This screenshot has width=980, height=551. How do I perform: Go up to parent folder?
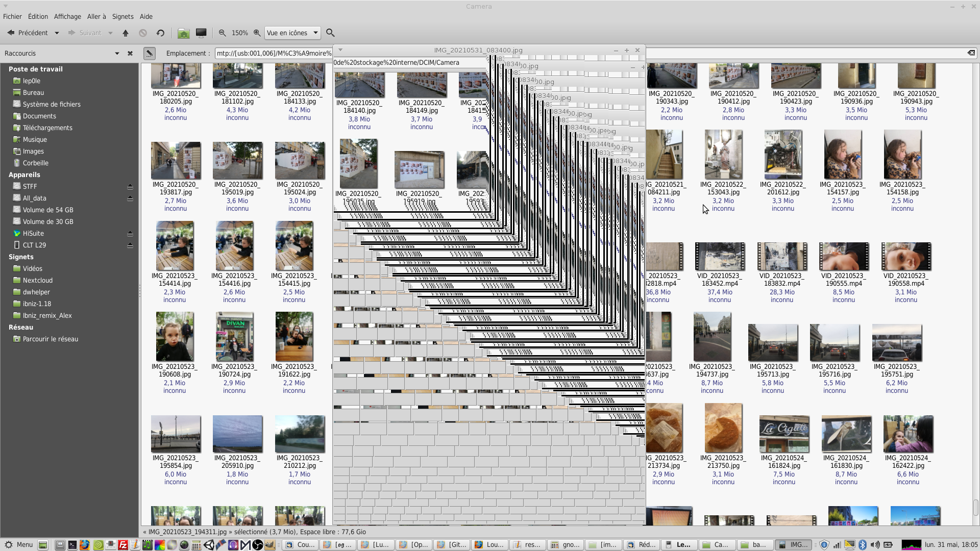(x=126, y=33)
